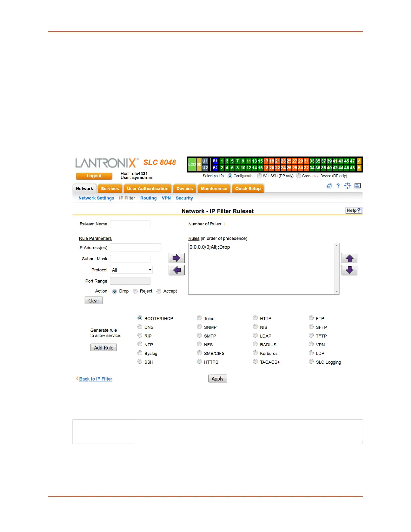
Task: Select rule 0.0.0.0/0;All;;Drop in list
Action: tap(210, 247)
